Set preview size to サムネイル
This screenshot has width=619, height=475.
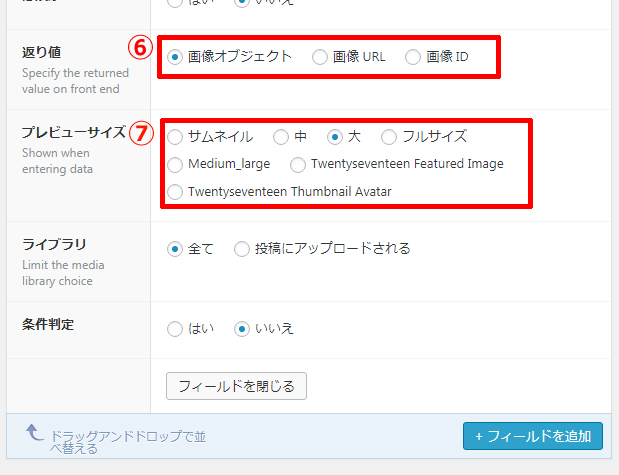(176, 136)
